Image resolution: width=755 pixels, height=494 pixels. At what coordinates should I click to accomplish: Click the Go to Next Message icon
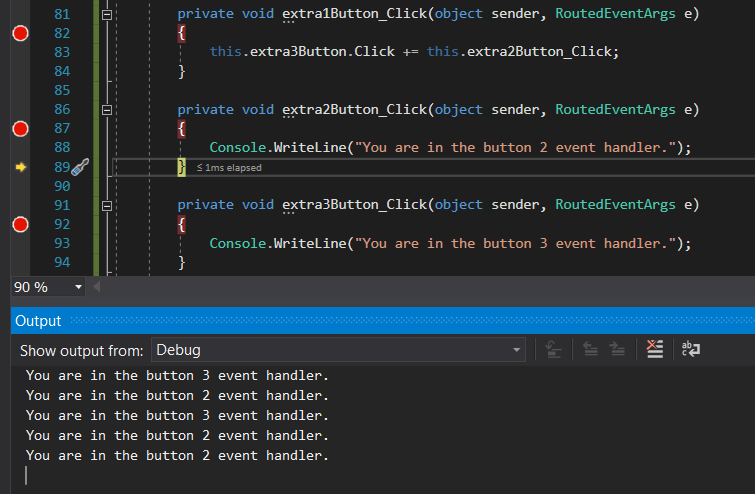tap(617, 350)
